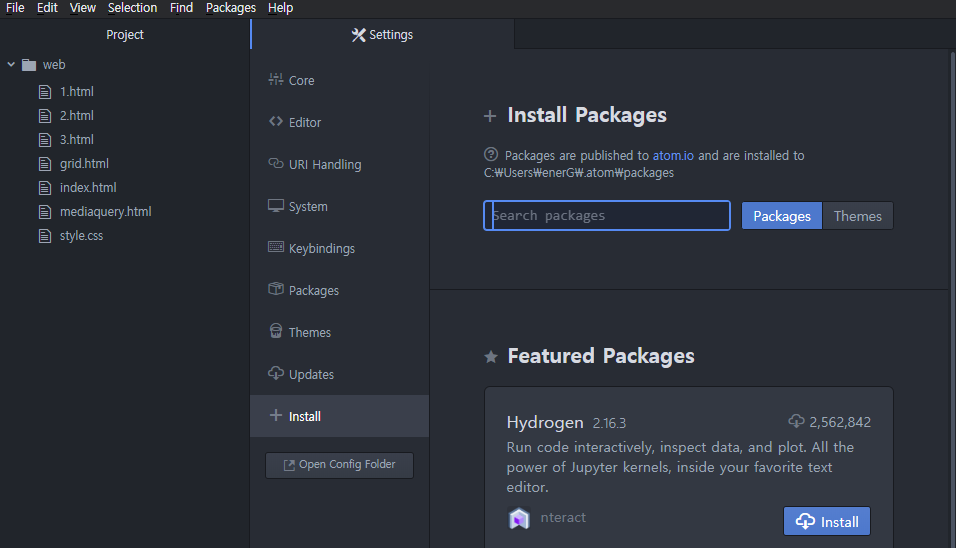
Task: Select the Install section in sidebar
Action: tap(340, 416)
